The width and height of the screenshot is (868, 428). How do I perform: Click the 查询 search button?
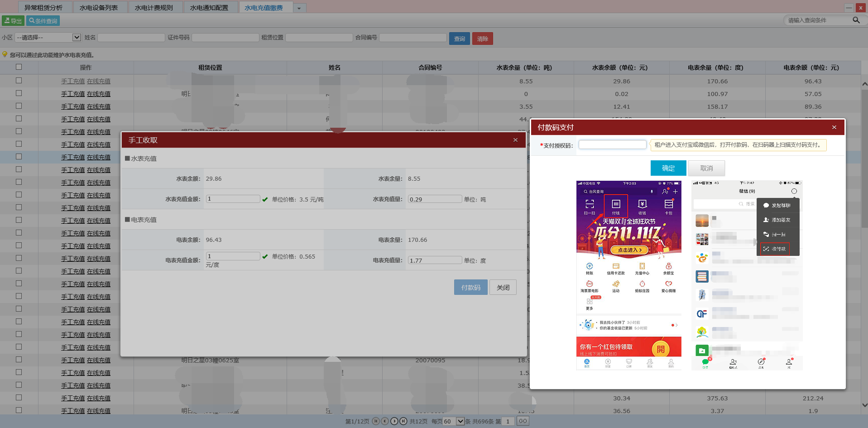coord(459,38)
